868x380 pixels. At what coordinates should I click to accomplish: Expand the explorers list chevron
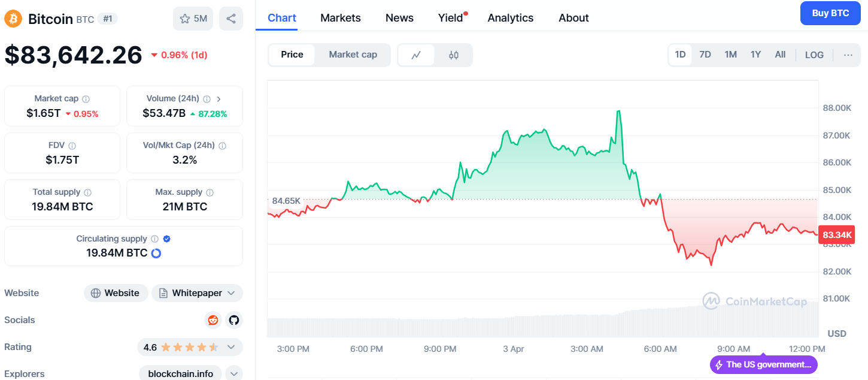point(233,373)
